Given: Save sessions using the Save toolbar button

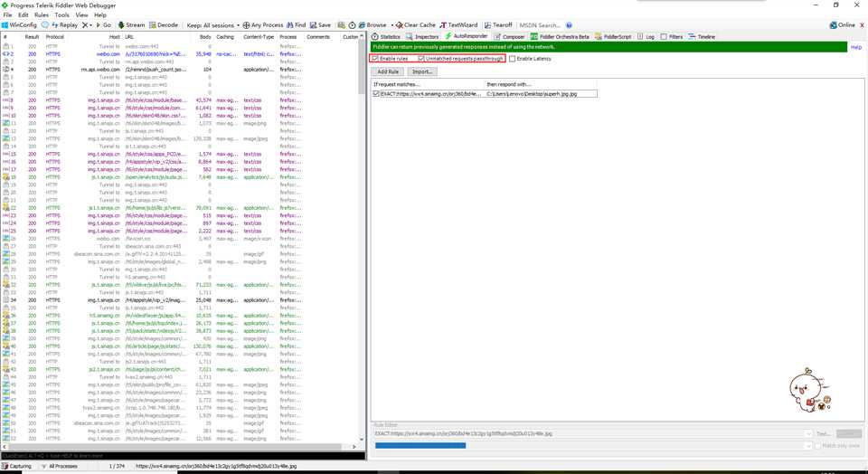Looking at the screenshot, I should (320, 25).
